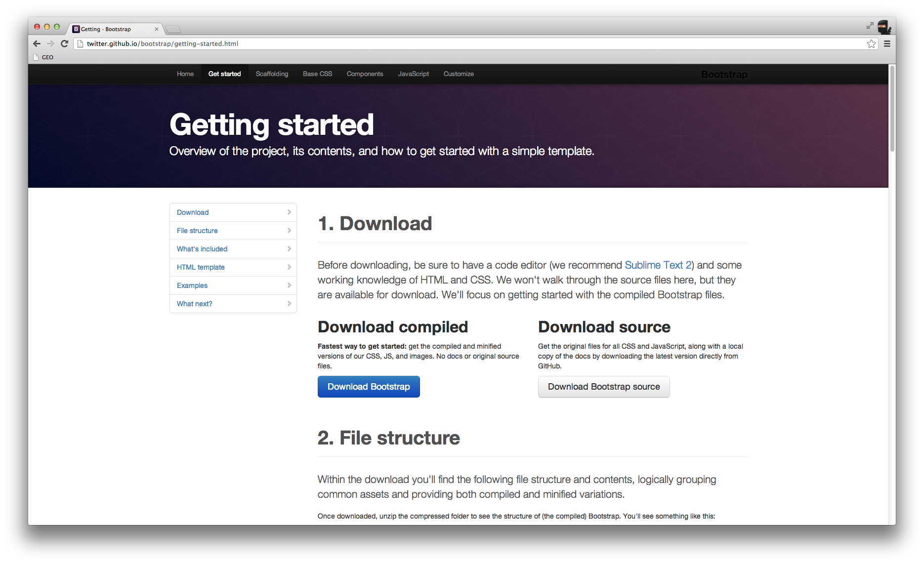The image size is (924, 564).
Task: Click the Download Bootstrap source button
Action: (604, 387)
